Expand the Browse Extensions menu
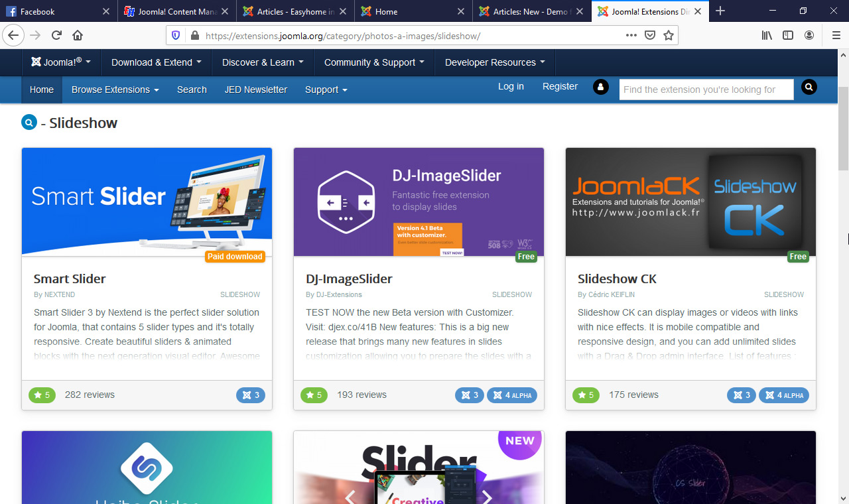The image size is (849, 504). pos(115,90)
